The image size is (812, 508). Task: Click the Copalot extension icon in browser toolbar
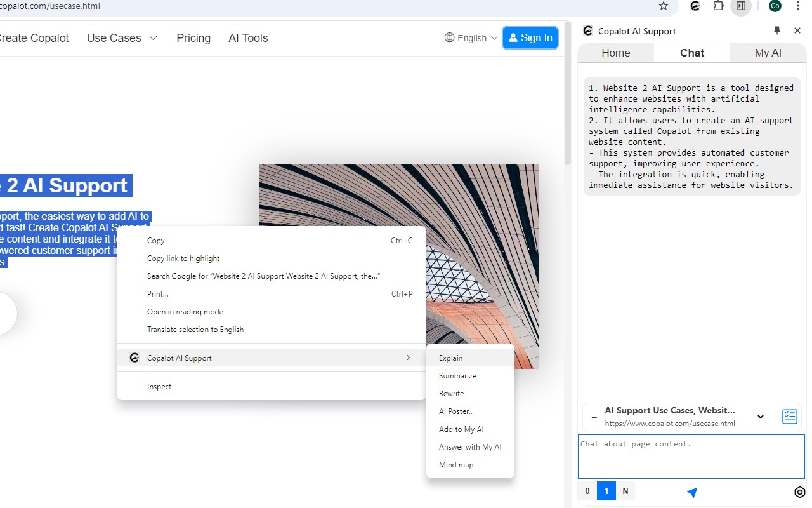695,6
